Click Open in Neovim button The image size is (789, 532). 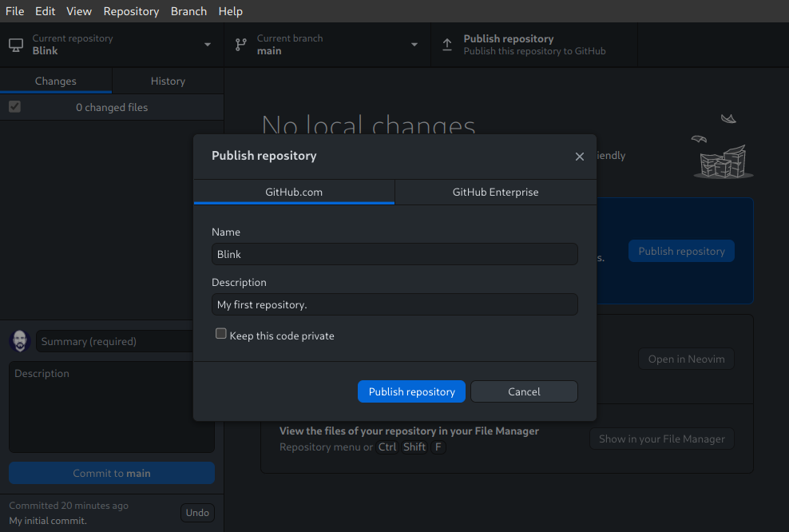(x=686, y=359)
